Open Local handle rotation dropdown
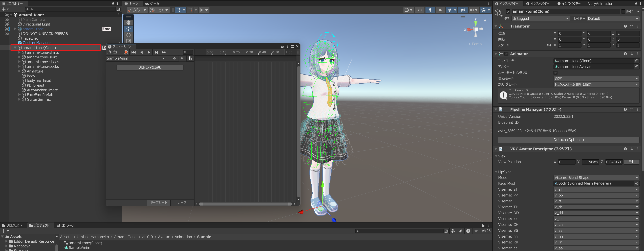 tap(159, 10)
